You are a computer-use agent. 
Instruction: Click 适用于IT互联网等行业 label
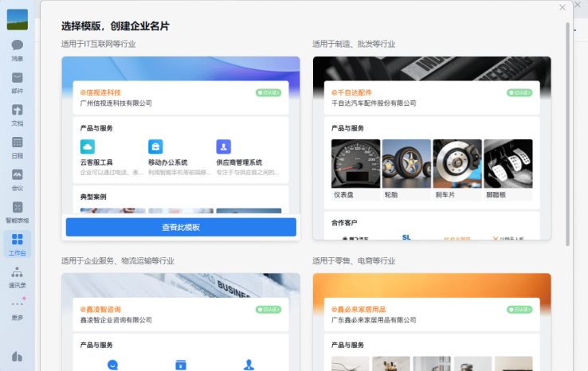click(99, 44)
